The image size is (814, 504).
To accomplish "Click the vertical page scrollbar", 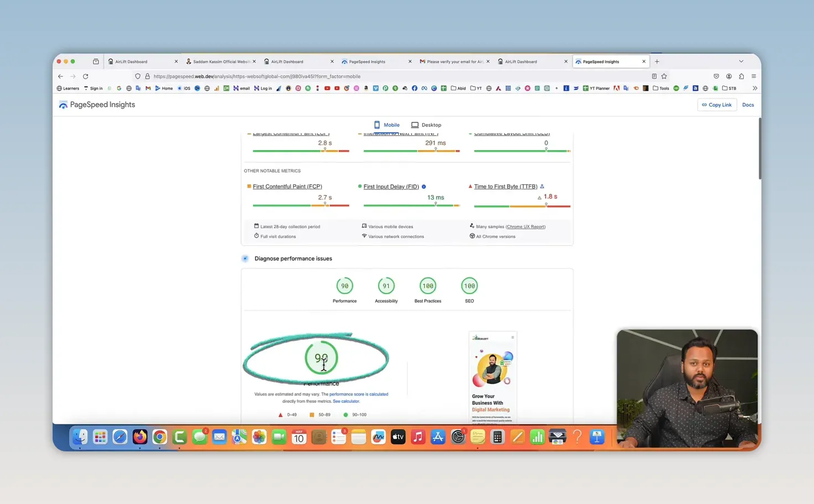I will point(760,148).
